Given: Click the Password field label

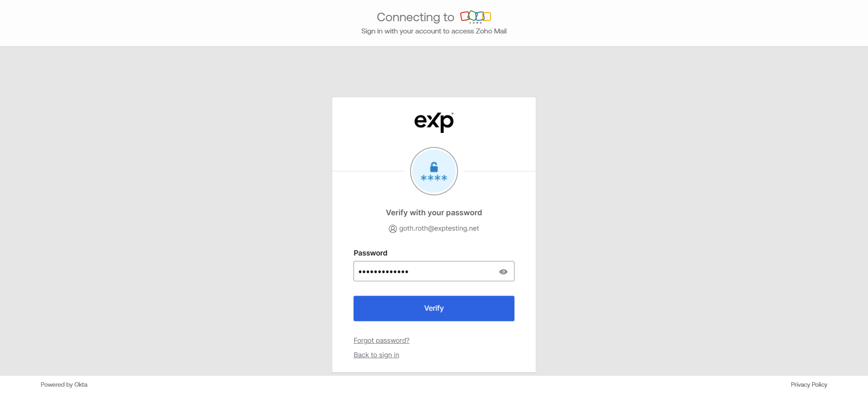Looking at the screenshot, I should (x=370, y=253).
